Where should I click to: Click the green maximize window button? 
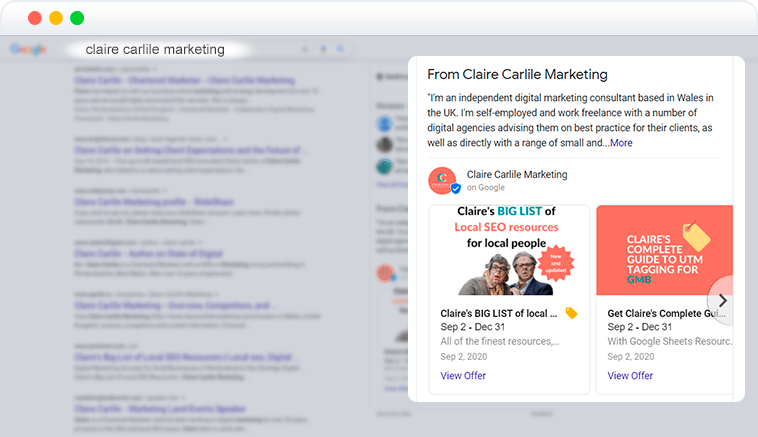[77, 18]
